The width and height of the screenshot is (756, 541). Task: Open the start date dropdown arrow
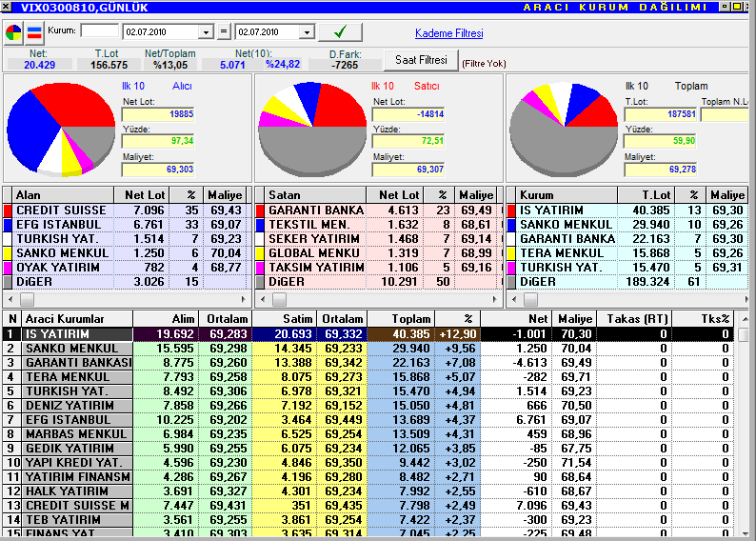[x=206, y=32]
